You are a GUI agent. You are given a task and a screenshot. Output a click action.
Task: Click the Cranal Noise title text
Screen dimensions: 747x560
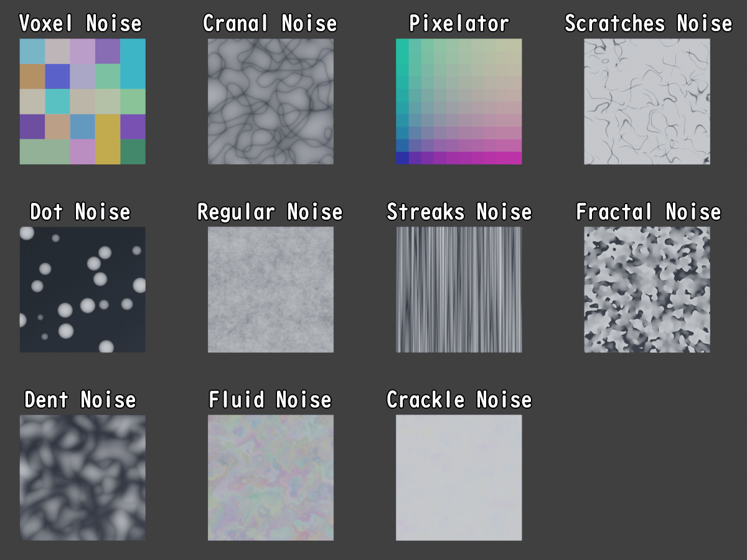(270, 23)
